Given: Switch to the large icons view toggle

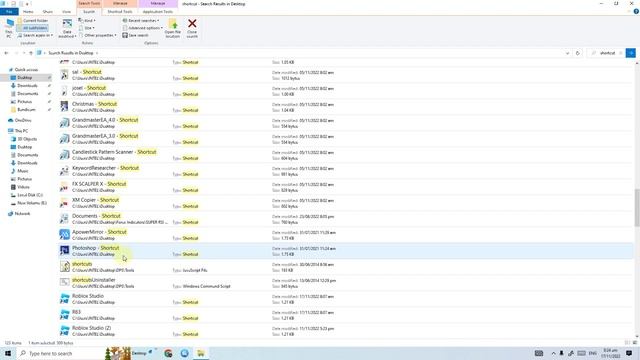Looking at the screenshot, I should pos(634,343).
